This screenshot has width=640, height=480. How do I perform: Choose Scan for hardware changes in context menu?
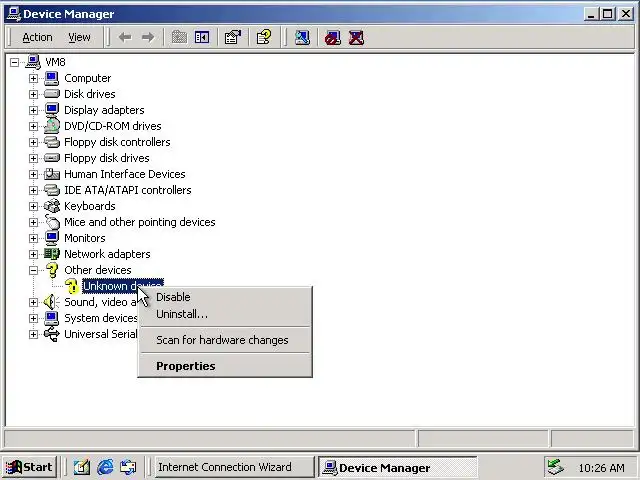pyautogui.click(x=225, y=340)
